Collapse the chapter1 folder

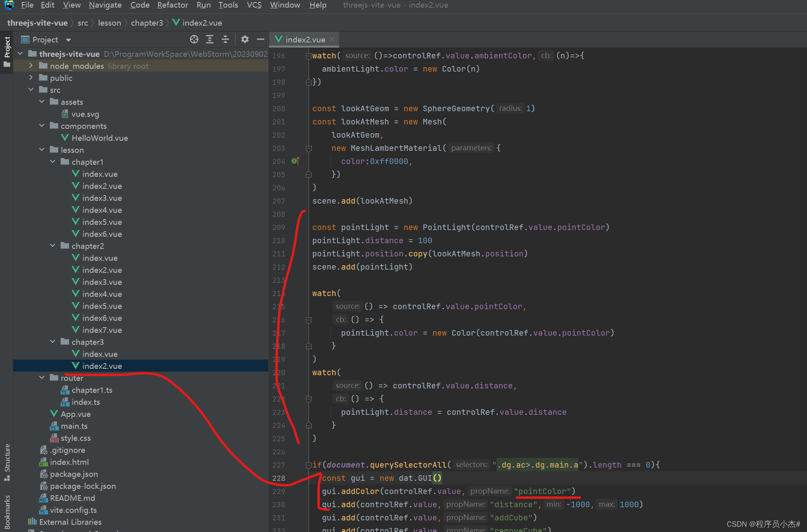pos(53,162)
